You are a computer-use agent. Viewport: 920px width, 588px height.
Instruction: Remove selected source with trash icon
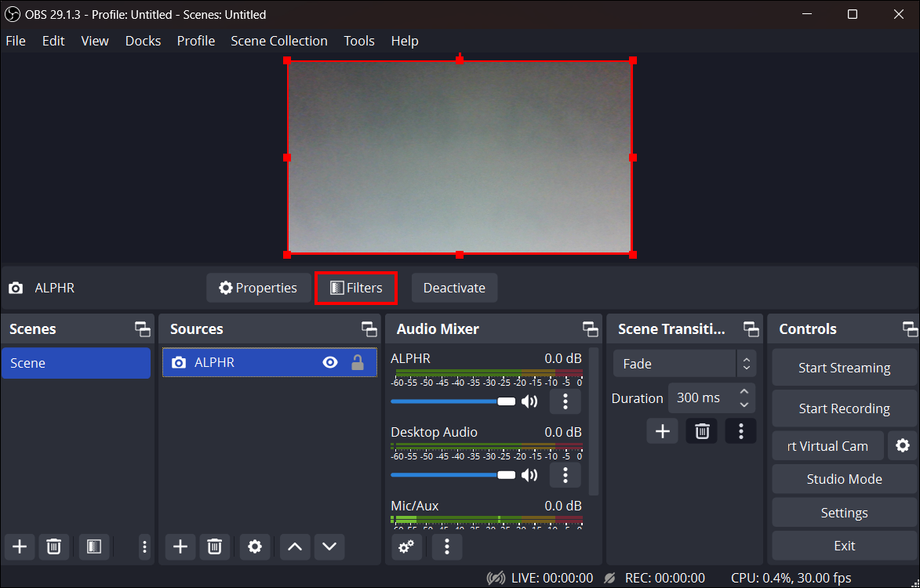point(214,546)
